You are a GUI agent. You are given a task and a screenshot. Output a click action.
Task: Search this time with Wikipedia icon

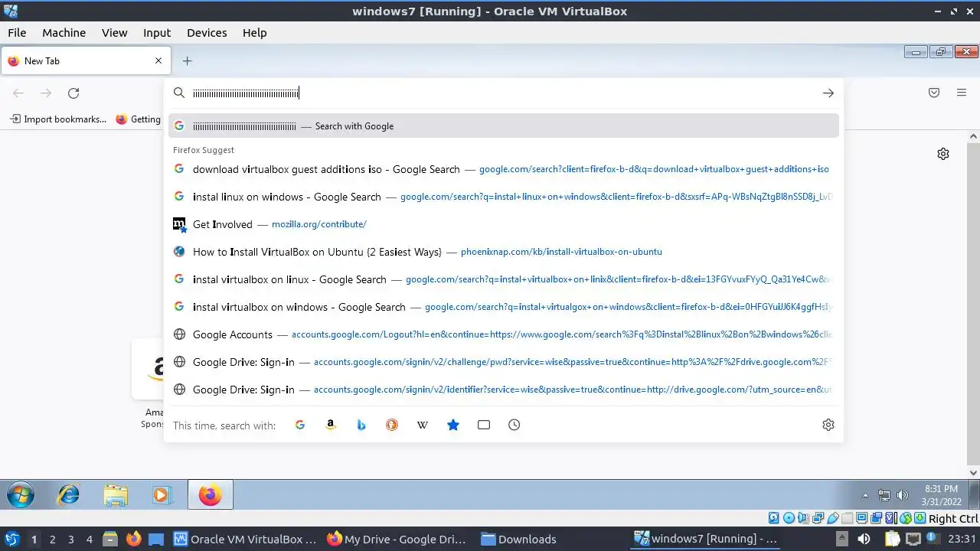click(x=423, y=425)
